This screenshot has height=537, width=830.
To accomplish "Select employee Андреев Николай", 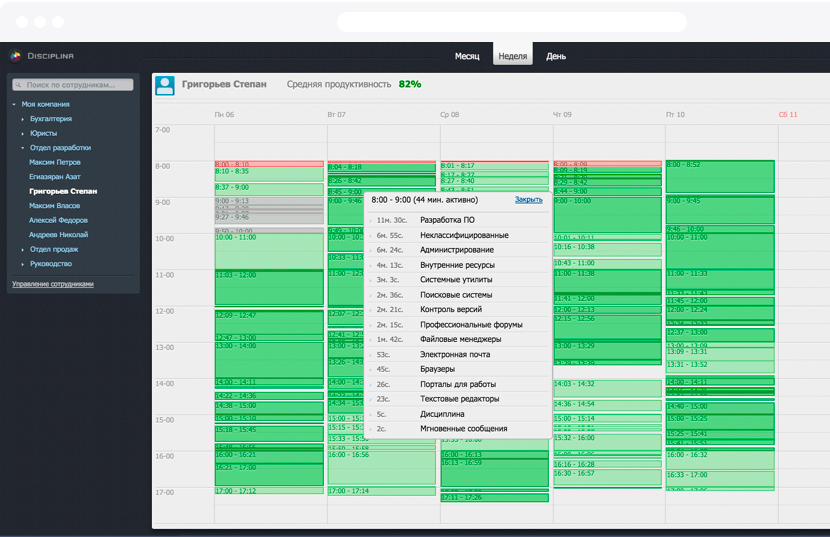I will (59, 235).
